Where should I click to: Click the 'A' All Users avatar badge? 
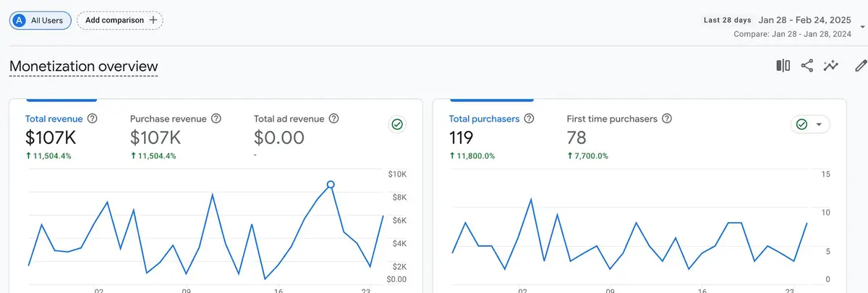[20, 20]
